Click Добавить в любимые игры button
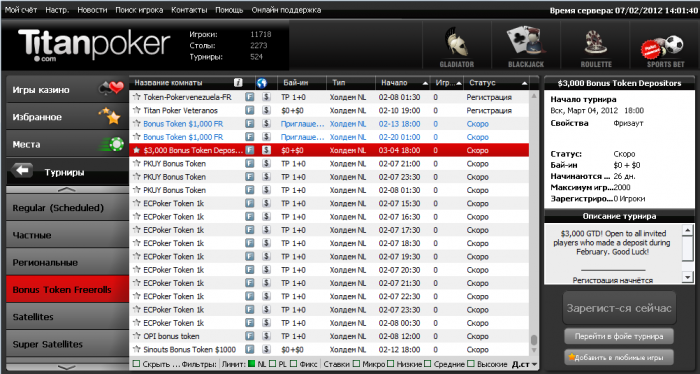This screenshot has height=374, width=700. [x=619, y=357]
